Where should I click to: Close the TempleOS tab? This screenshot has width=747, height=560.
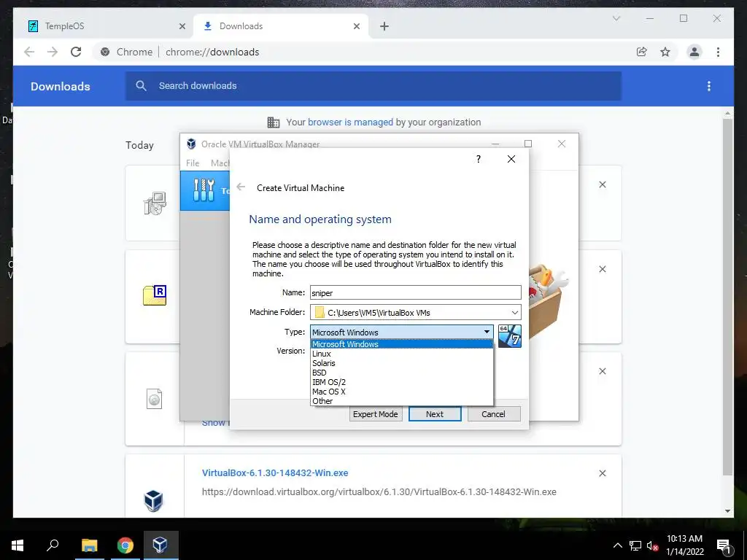(x=182, y=27)
